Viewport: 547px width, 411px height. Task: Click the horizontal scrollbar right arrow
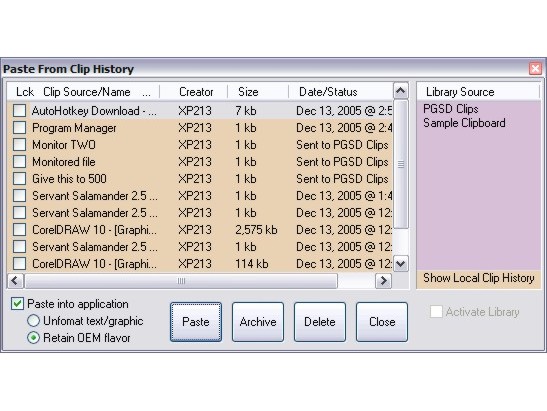tap(383, 281)
